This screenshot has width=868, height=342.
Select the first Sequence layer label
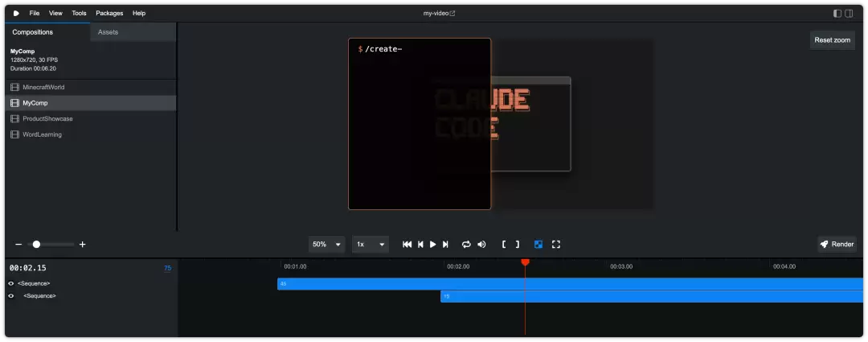point(34,284)
